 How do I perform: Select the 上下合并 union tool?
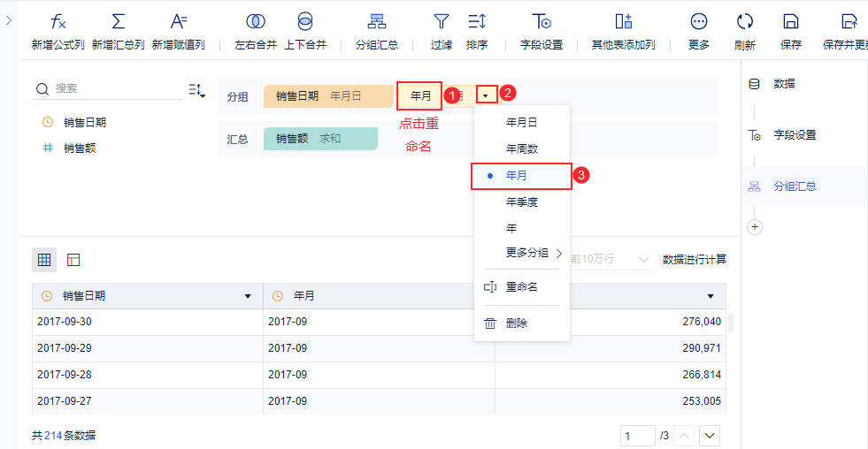click(x=305, y=23)
